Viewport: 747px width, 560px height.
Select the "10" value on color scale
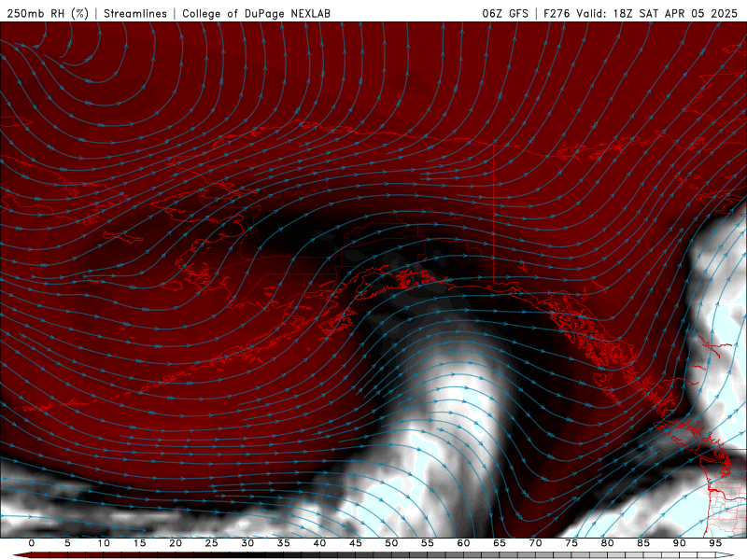[104, 543]
